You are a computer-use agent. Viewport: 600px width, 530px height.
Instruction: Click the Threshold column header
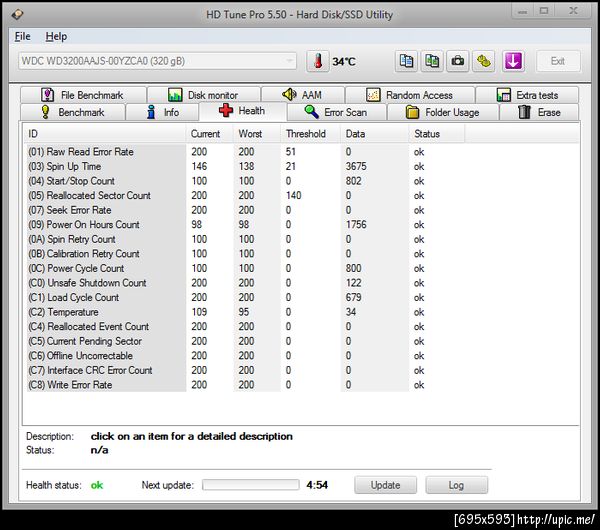pyautogui.click(x=310, y=134)
